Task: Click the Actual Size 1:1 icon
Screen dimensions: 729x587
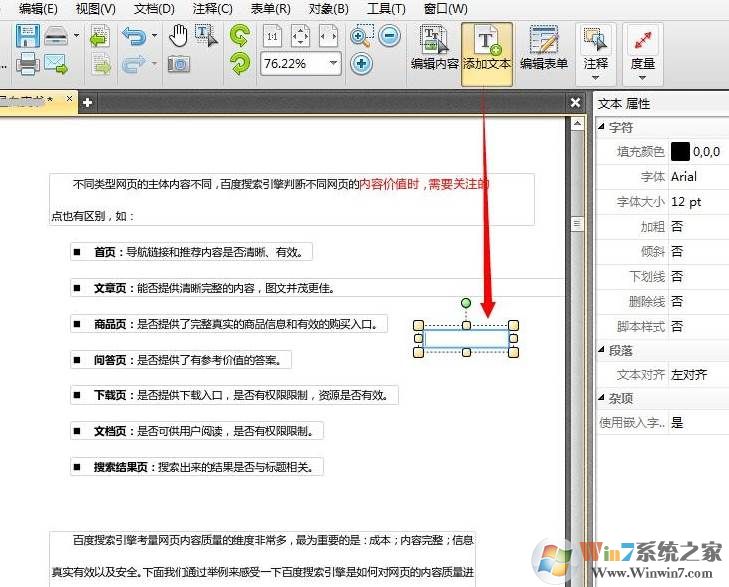Action: coord(272,38)
